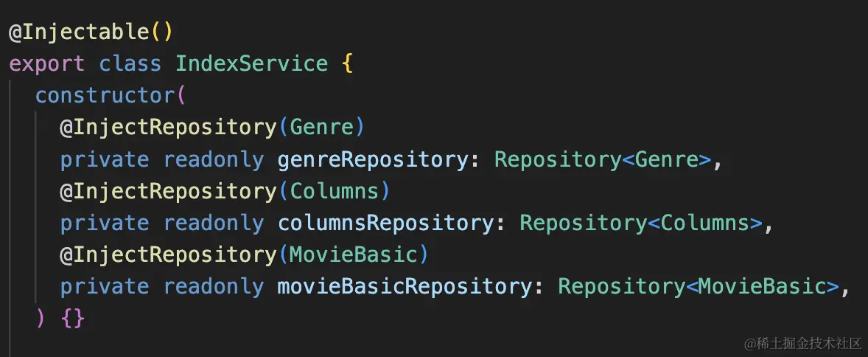Click @InjectRepository decorator above genreRepository

[x=168, y=128]
